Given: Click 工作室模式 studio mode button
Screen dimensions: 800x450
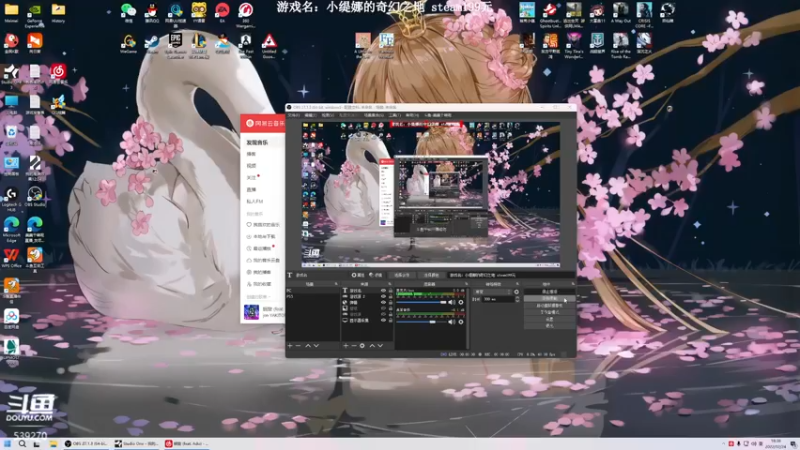Looking at the screenshot, I should coord(549,312).
